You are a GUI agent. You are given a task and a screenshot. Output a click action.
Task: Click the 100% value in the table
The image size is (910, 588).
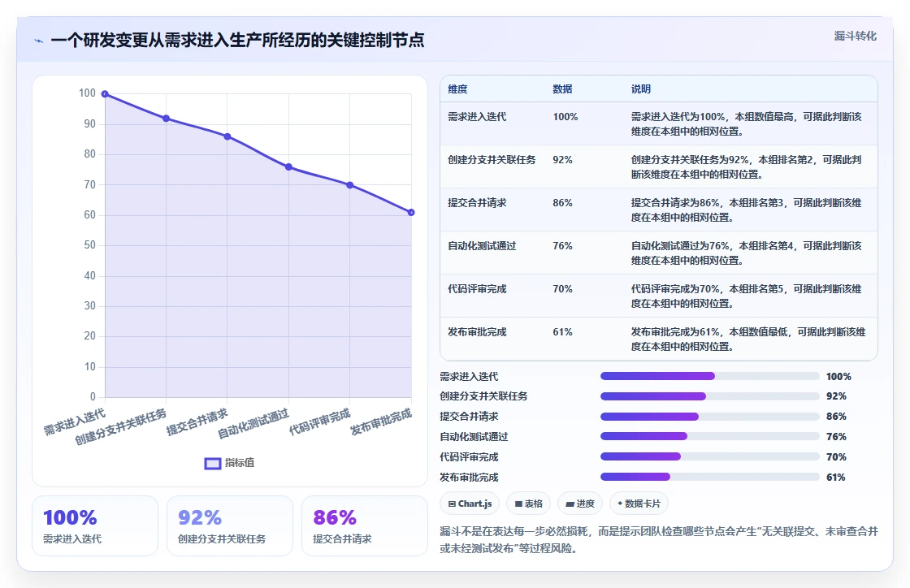(565, 117)
